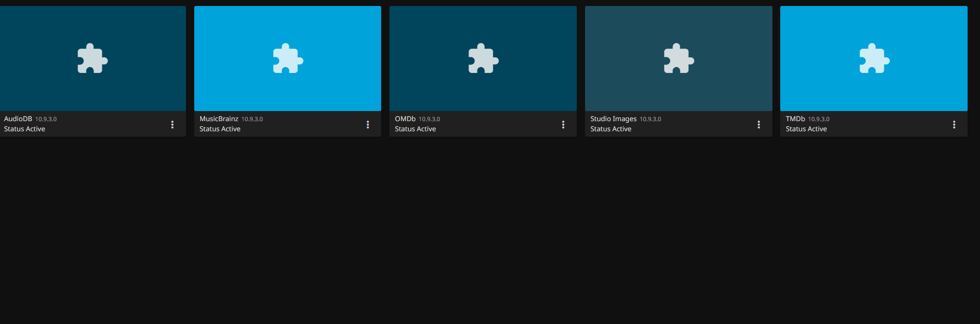Click the Studio Images puzzle icon

(x=679, y=59)
